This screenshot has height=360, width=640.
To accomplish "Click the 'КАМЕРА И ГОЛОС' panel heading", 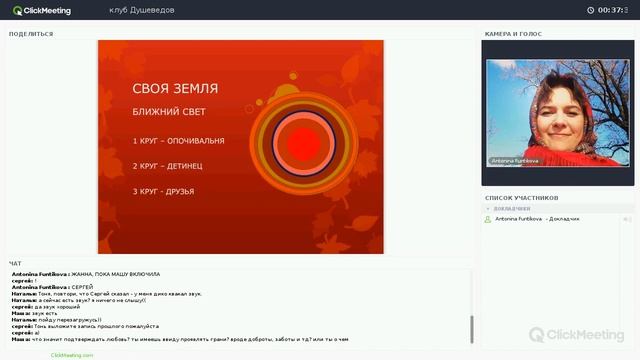I will [513, 34].
